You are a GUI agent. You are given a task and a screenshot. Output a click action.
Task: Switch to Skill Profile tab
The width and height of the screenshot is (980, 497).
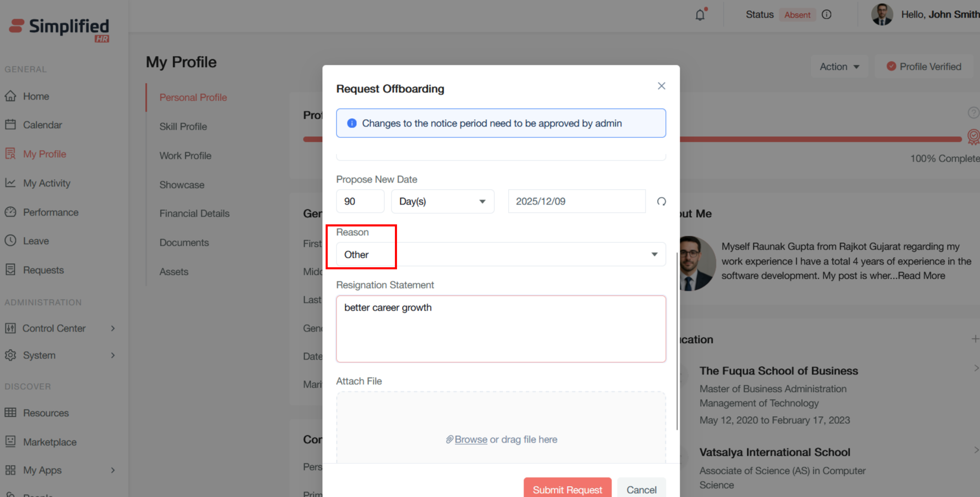tap(183, 126)
